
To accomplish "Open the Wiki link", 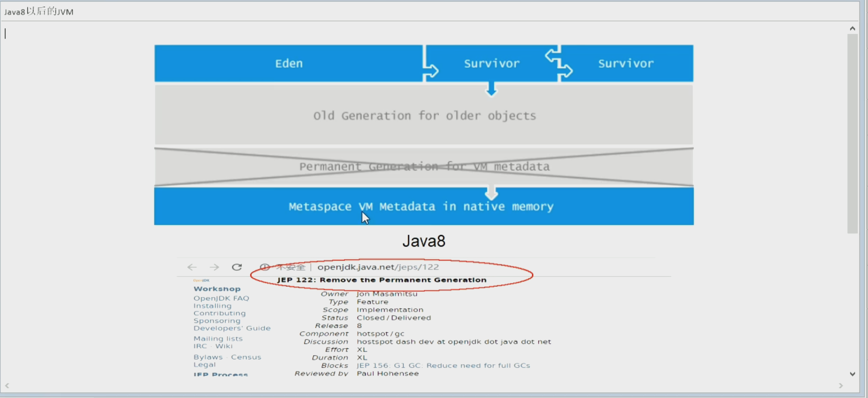I will click(x=224, y=346).
